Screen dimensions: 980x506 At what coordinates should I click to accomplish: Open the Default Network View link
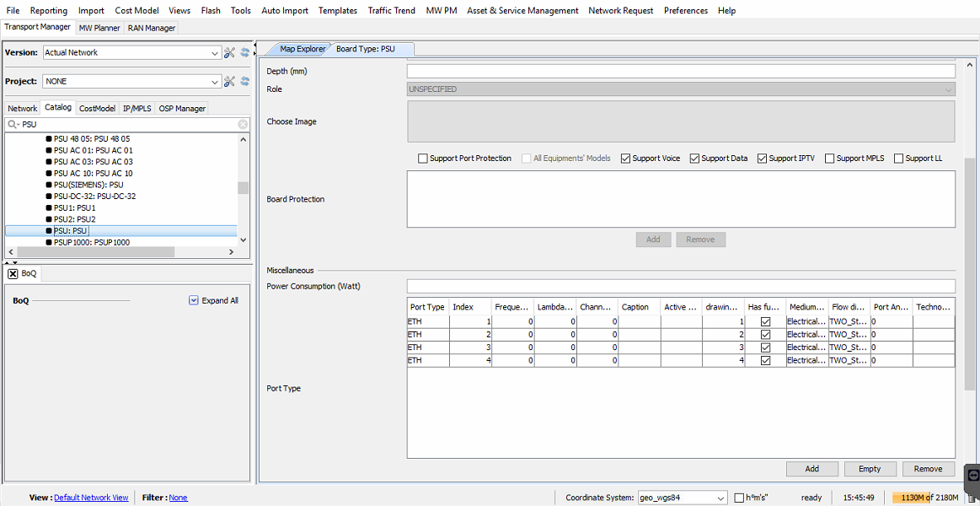pos(91,498)
